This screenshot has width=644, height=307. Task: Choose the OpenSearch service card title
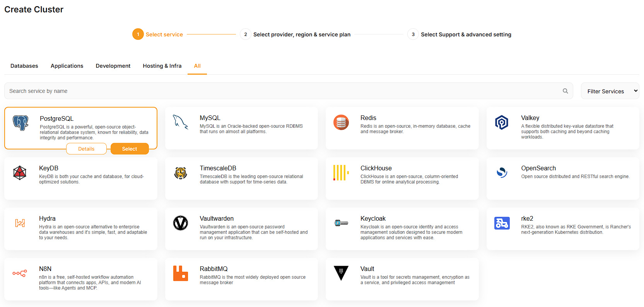[538, 168]
